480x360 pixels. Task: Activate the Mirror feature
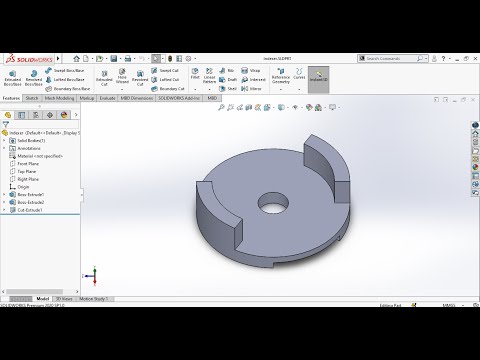(251, 89)
